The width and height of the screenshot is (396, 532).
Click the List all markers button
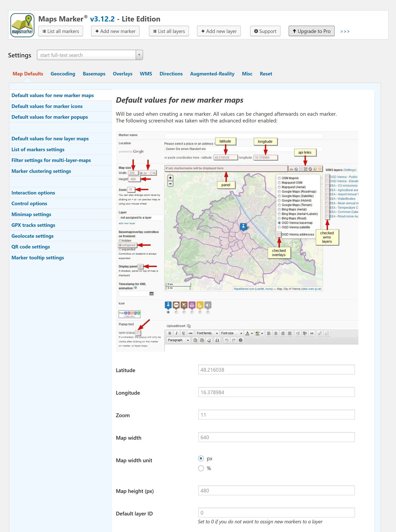pos(61,31)
